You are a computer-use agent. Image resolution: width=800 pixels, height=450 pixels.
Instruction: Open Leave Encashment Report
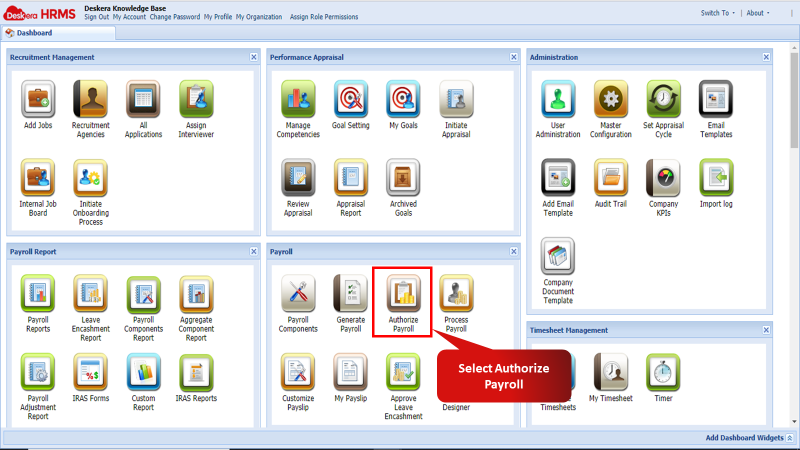click(x=91, y=293)
